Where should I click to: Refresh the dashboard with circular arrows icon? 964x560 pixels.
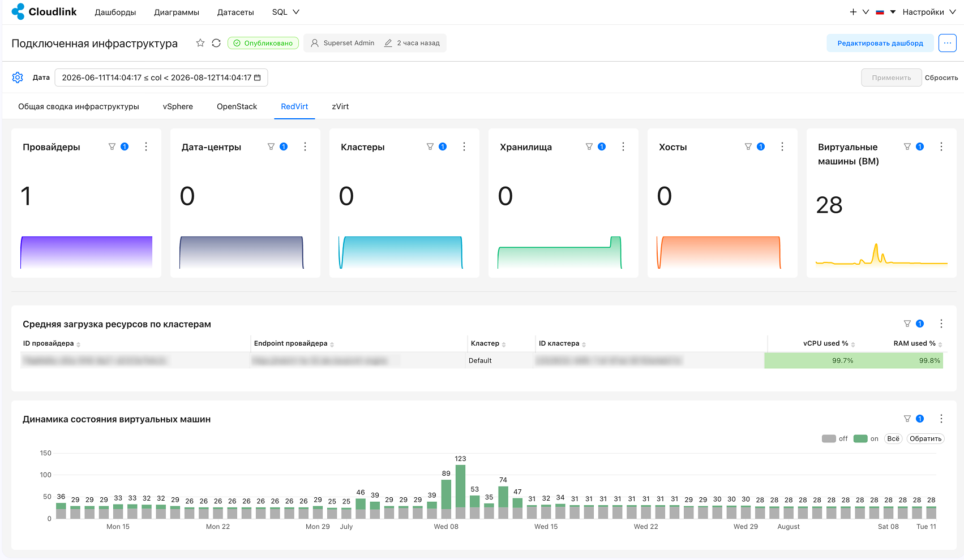click(216, 43)
